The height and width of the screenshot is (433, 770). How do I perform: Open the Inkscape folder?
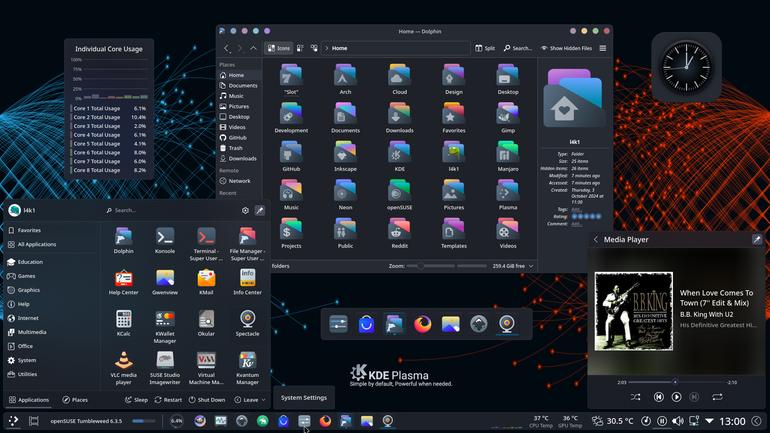[345, 156]
